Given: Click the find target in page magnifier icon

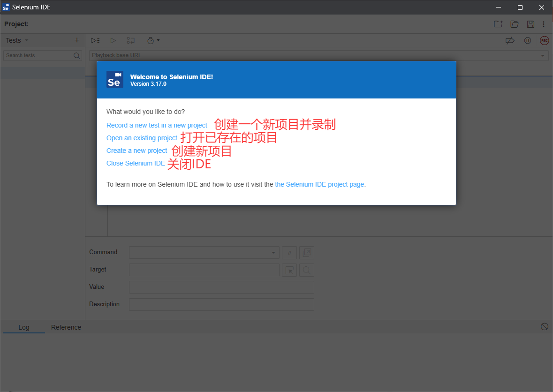Looking at the screenshot, I should (307, 270).
